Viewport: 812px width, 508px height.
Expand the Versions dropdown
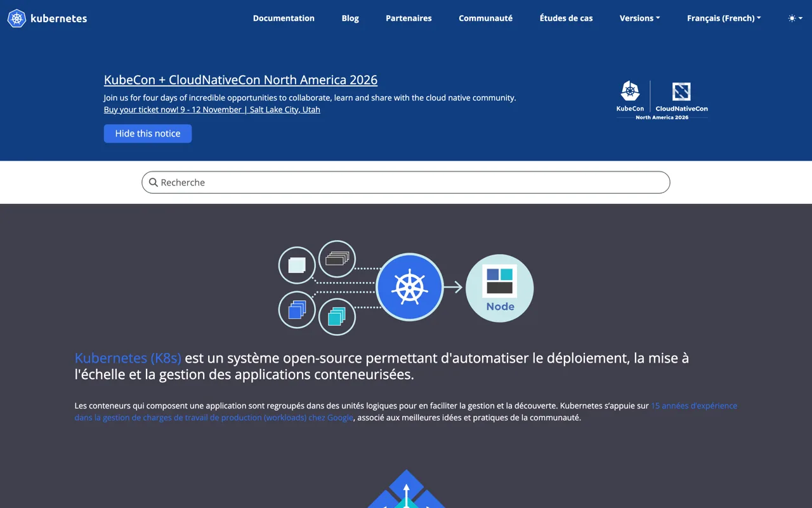coord(639,18)
